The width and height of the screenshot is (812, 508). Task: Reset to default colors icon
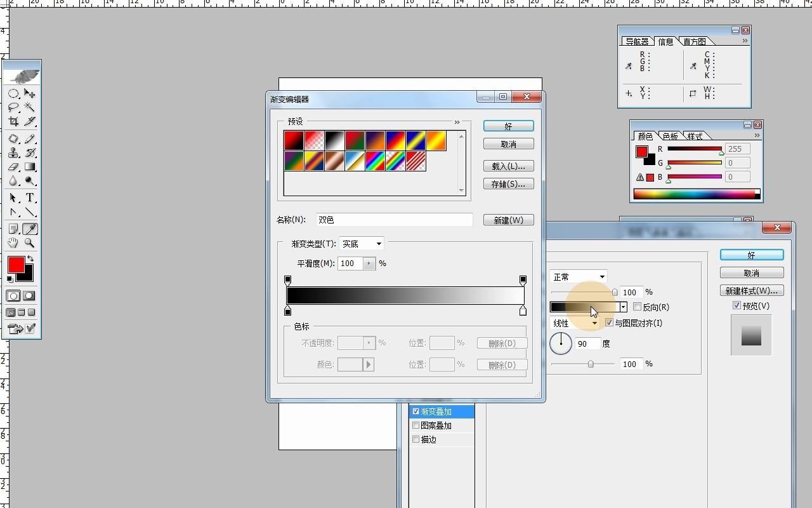10,279
